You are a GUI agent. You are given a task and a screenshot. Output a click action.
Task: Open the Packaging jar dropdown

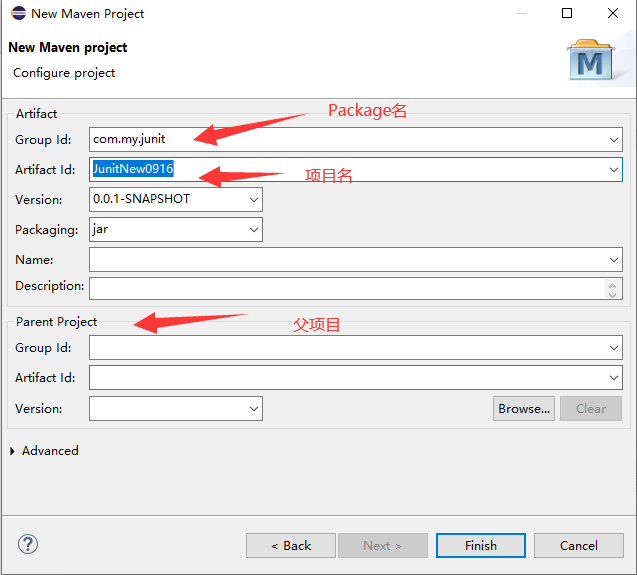[254, 230]
